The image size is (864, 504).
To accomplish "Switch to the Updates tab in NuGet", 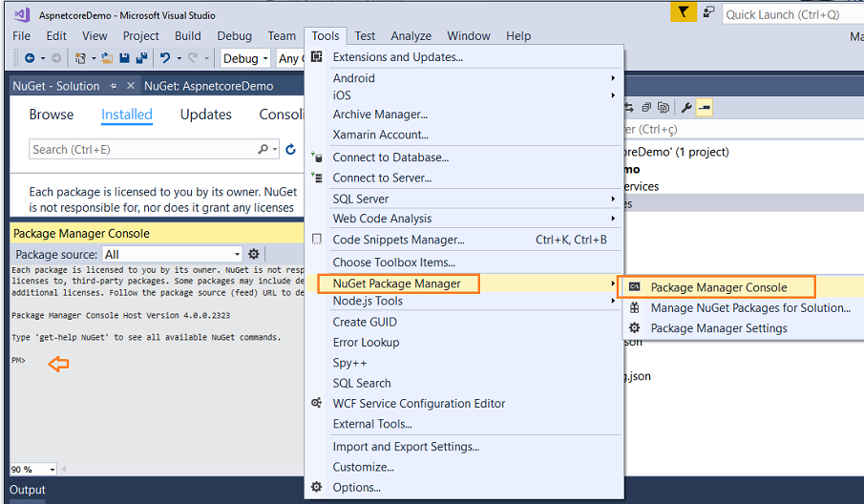I will pyautogui.click(x=206, y=115).
